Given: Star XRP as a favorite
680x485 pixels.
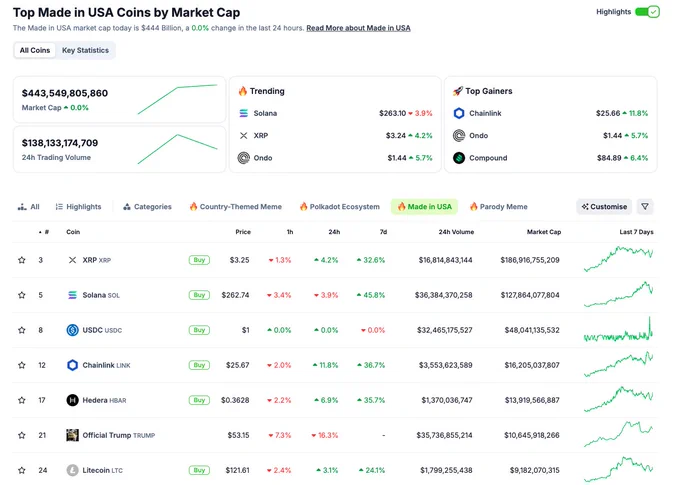Looking at the screenshot, I should [22, 260].
